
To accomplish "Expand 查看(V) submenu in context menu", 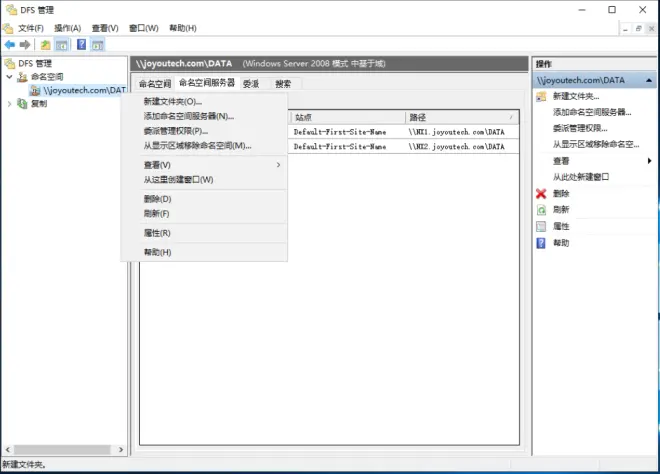I will coord(278,165).
